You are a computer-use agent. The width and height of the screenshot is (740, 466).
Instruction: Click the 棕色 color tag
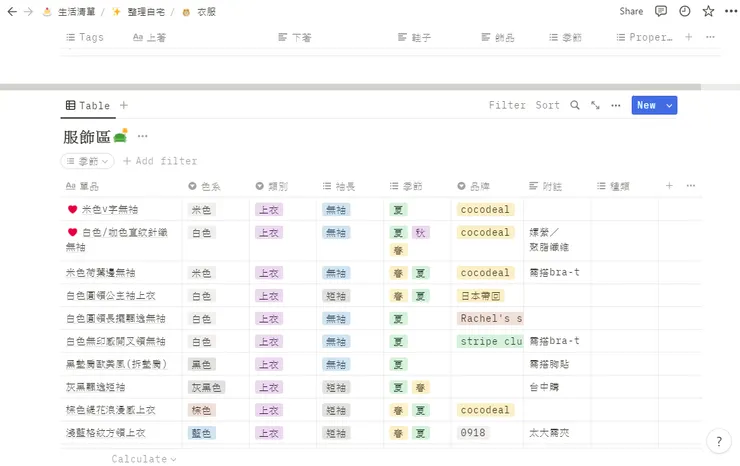tap(202, 410)
